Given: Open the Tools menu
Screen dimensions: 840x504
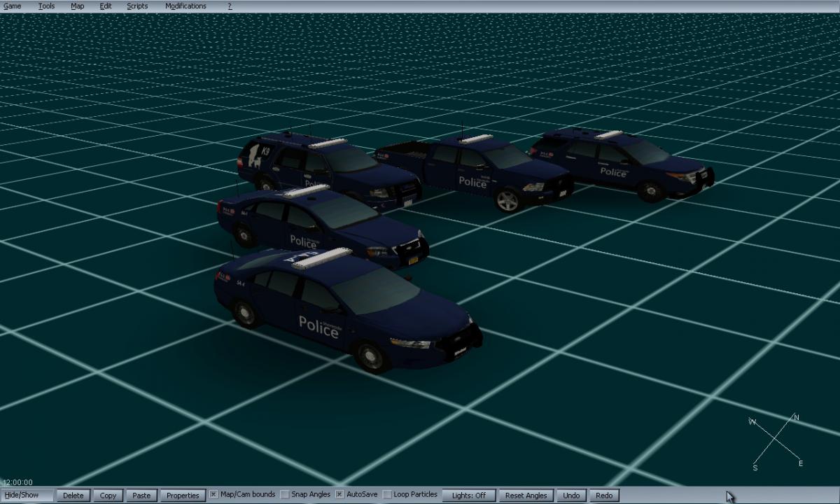Looking at the screenshot, I should 46,6.
